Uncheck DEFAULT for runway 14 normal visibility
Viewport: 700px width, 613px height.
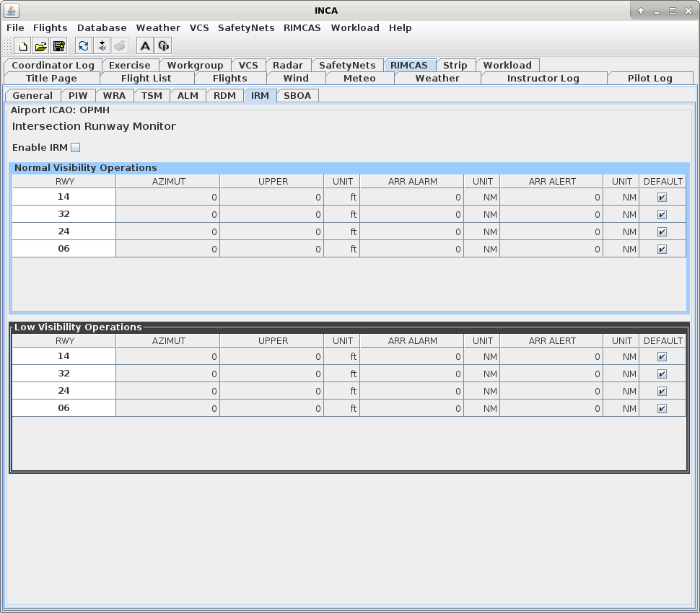pyautogui.click(x=662, y=197)
